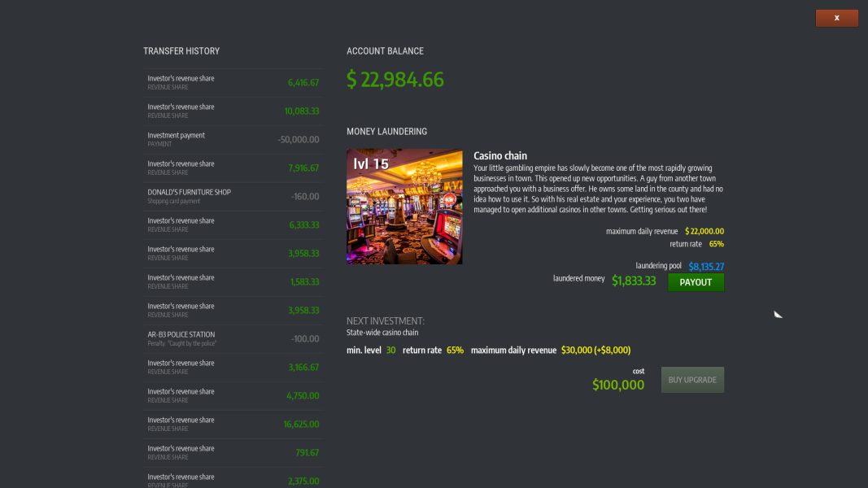868x488 pixels.
Task: Click the State-wide casino chain label
Action: [382, 333]
